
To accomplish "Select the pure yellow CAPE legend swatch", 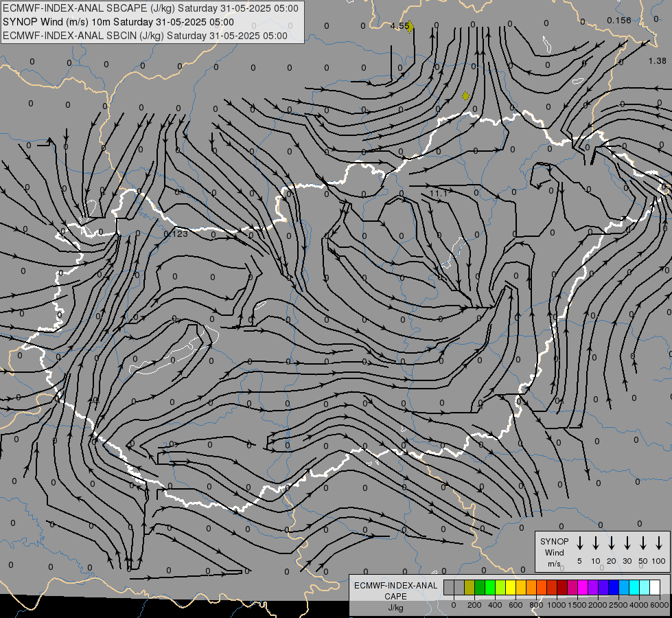I will point(511,587).
